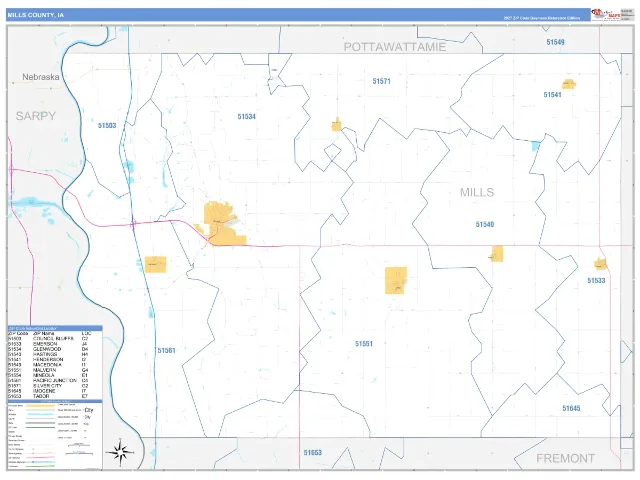Click the blue lake patch northeast of MILLS label
The image size is (640, 480).
pos(536,146)
